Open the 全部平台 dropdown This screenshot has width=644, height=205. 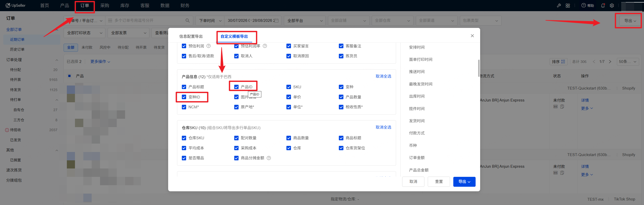[x=305, y=21]
